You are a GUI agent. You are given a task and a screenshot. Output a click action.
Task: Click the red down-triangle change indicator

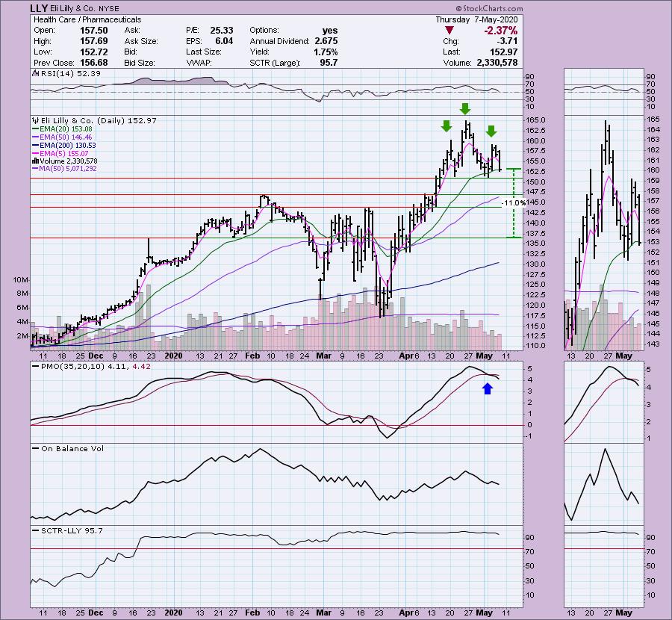pos(449,31)
